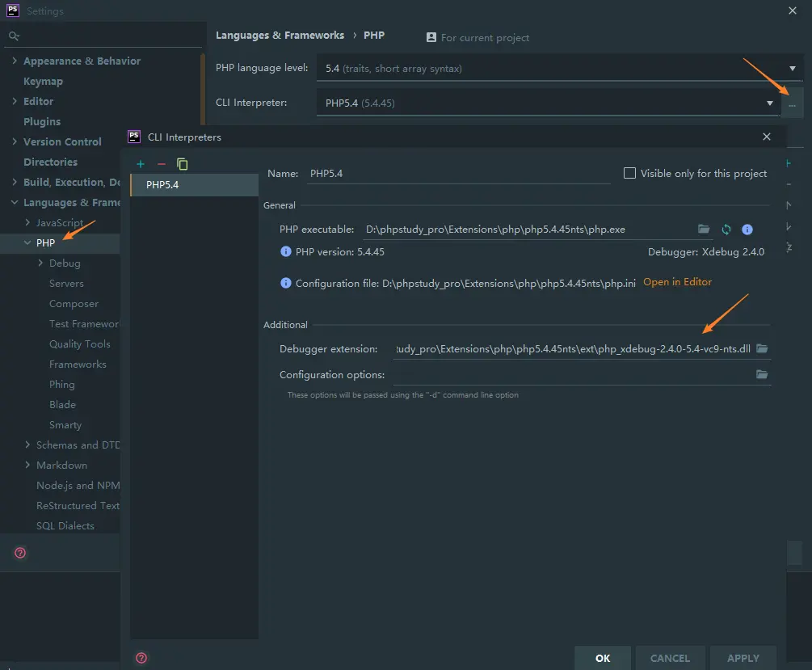
Task: Focus the Configuration options field
Action: 573,375
